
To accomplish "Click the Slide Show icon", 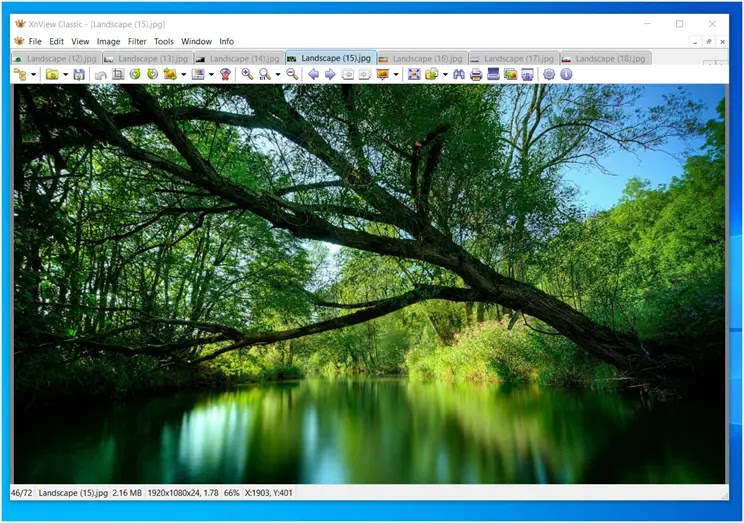I will (x=382, y=75).
